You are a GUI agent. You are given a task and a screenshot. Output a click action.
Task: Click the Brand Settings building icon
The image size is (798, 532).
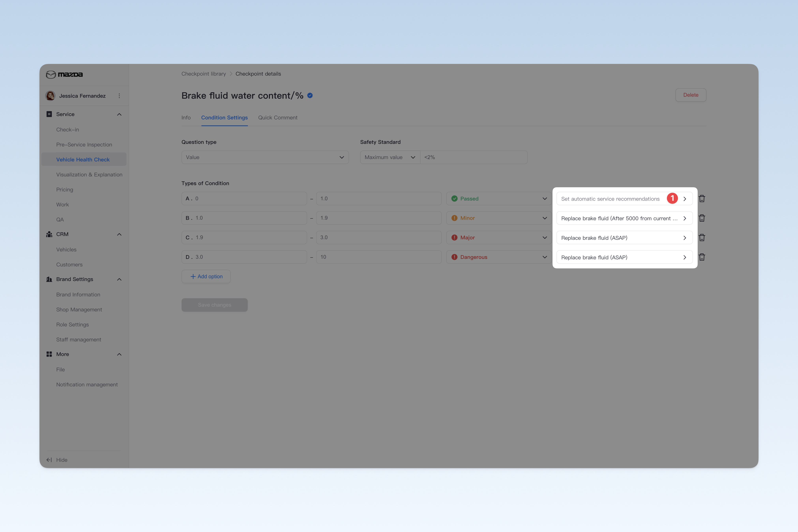pos(49,279)
